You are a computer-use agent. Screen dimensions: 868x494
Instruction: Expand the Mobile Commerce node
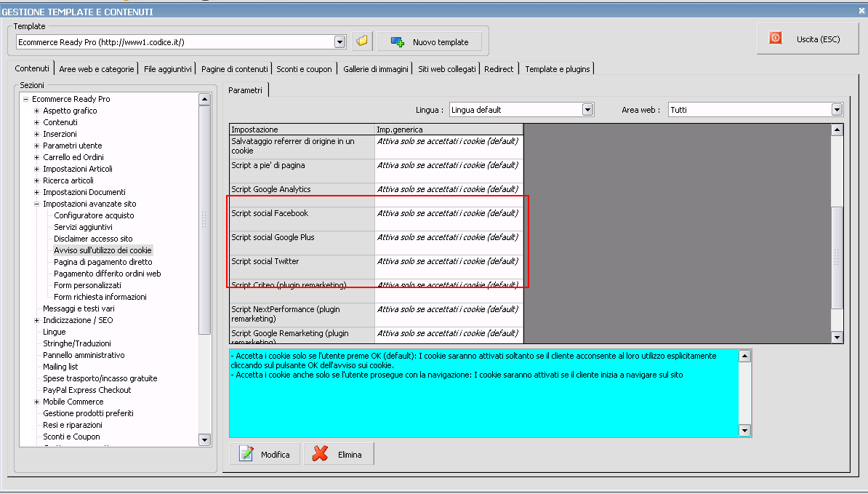click(36, 402)
